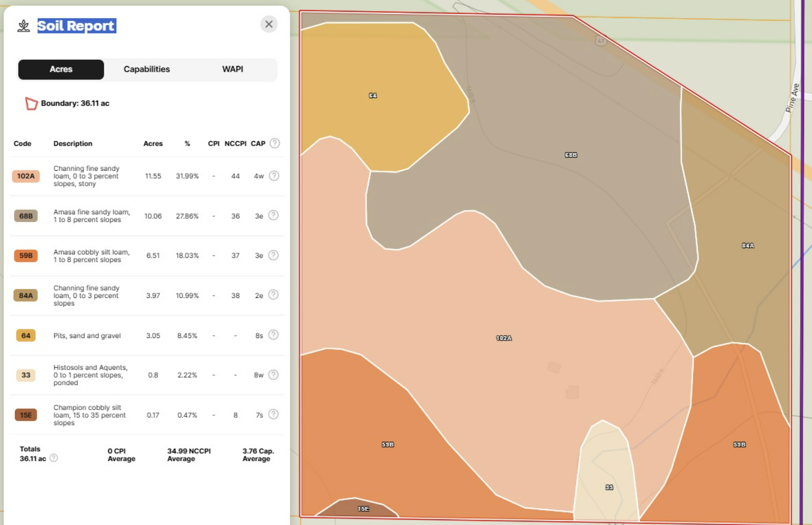Click the 102A soil label on map
Image resolution: width=812 pixels, height=525 pixels.
click(504, 338)
